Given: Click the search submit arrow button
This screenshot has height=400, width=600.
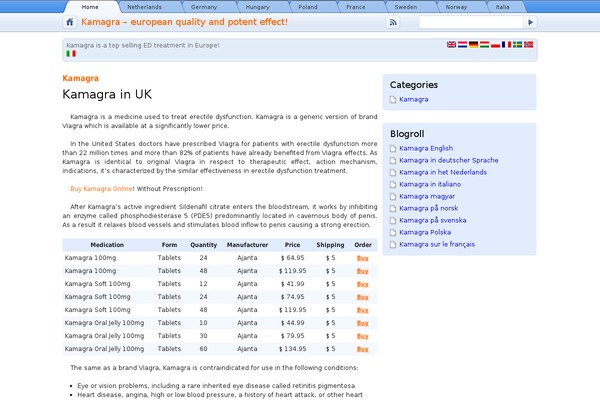Looking at the screenshot, I should [x=530, y=22].
